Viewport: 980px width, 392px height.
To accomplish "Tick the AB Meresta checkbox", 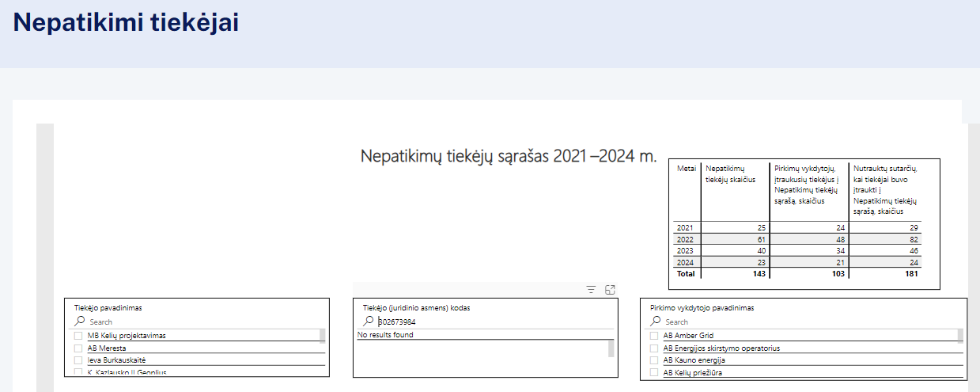I will (78, 348).
